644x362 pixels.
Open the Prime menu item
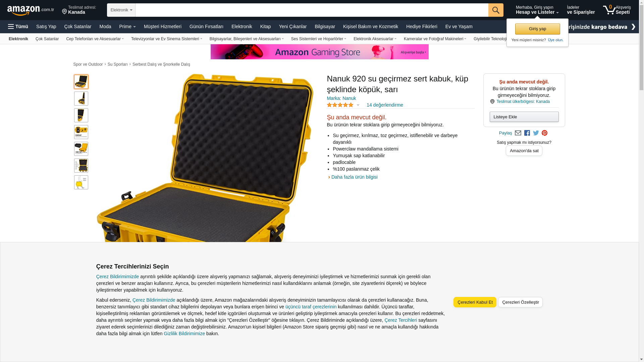127,26
